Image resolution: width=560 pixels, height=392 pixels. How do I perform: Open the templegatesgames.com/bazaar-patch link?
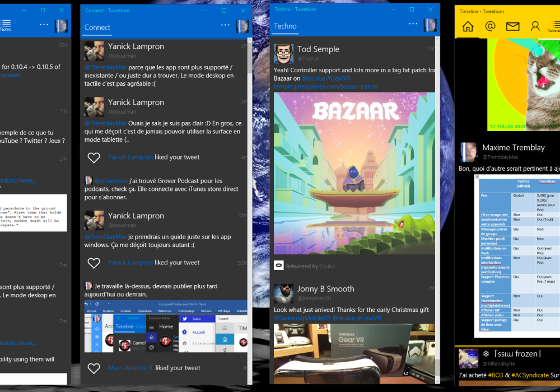326,86
